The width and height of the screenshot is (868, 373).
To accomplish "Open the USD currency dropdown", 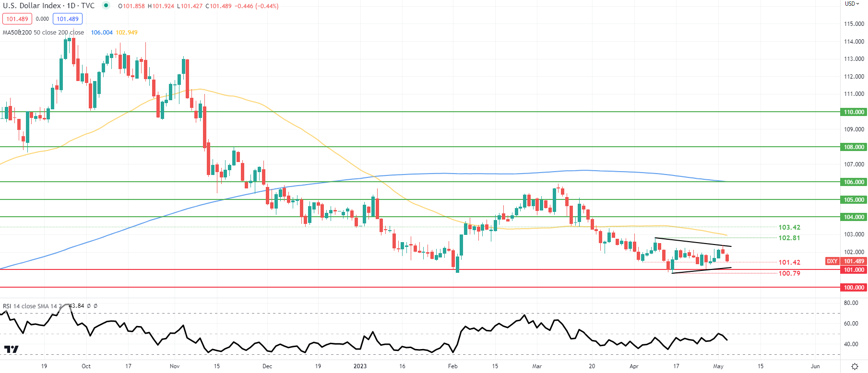I will point(852,4).
